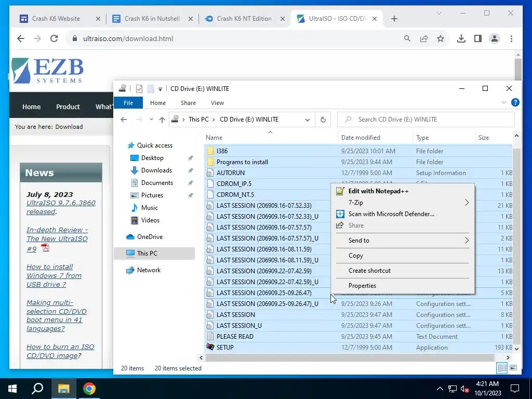Open Properties from the context menu
532x399 pixels.
click(x=403, y=286)
